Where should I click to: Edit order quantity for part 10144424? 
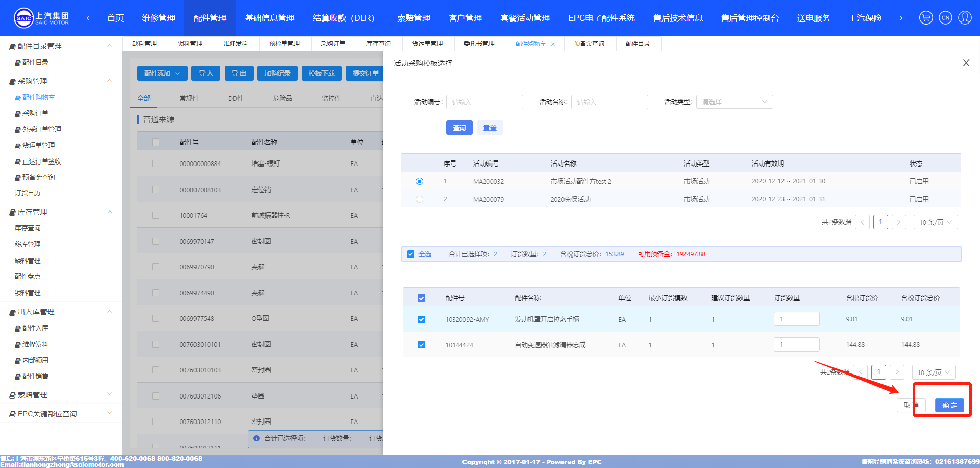(796, 344)
